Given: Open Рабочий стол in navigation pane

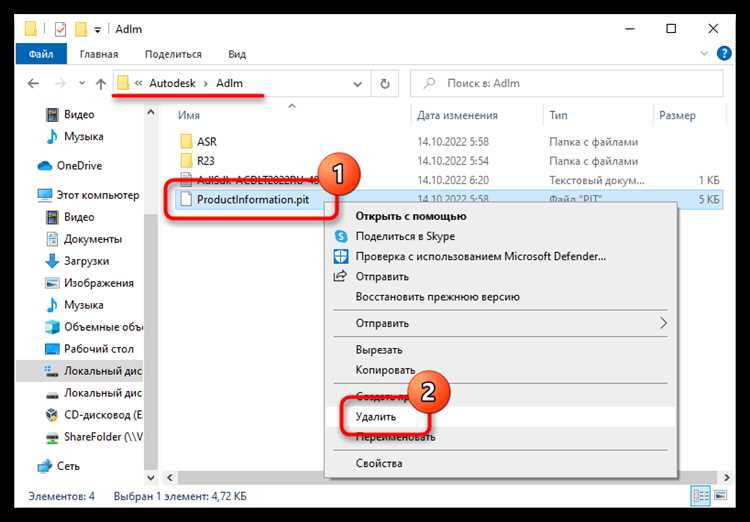Looking at the screenshot, I should 99,349.
